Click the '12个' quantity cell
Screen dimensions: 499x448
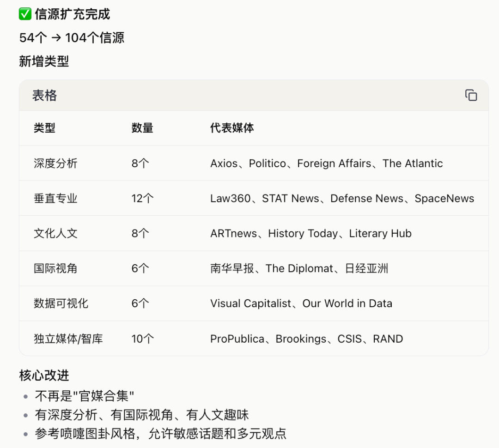click(143, 198)
